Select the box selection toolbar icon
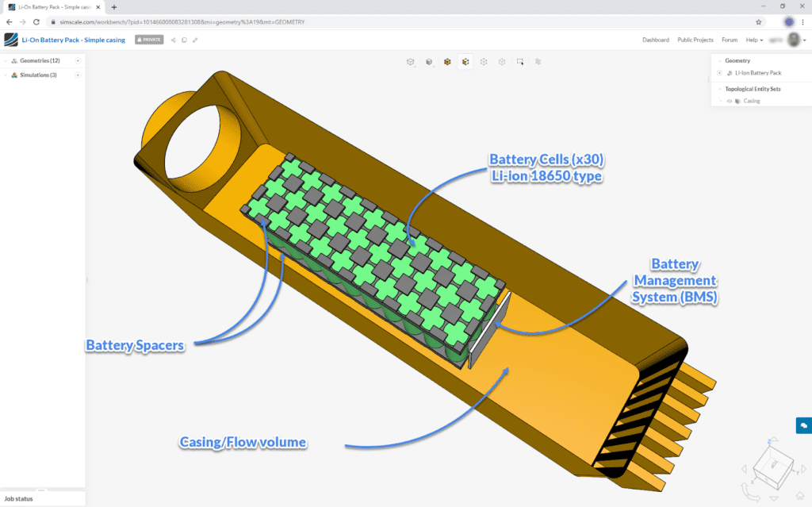The image size is (812, 507). 519,61
